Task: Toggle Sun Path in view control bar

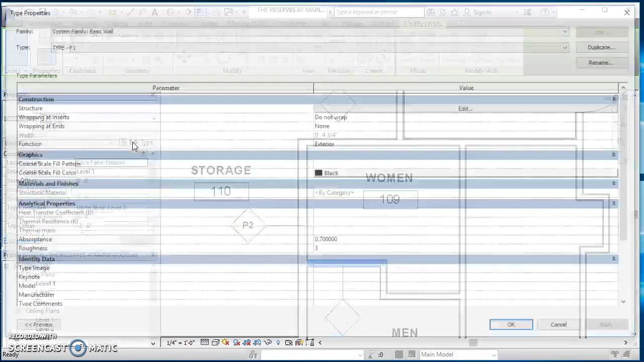Action: click(225, 342)
